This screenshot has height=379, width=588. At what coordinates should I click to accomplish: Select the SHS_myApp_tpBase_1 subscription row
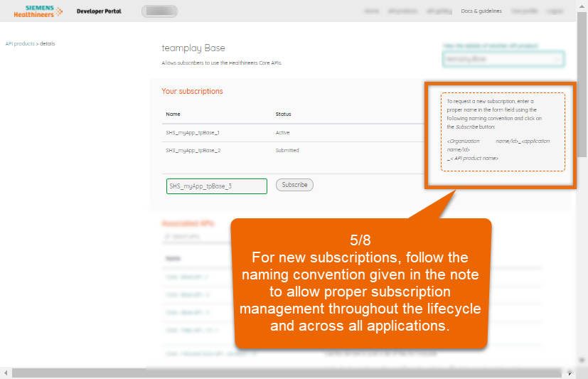193,132
